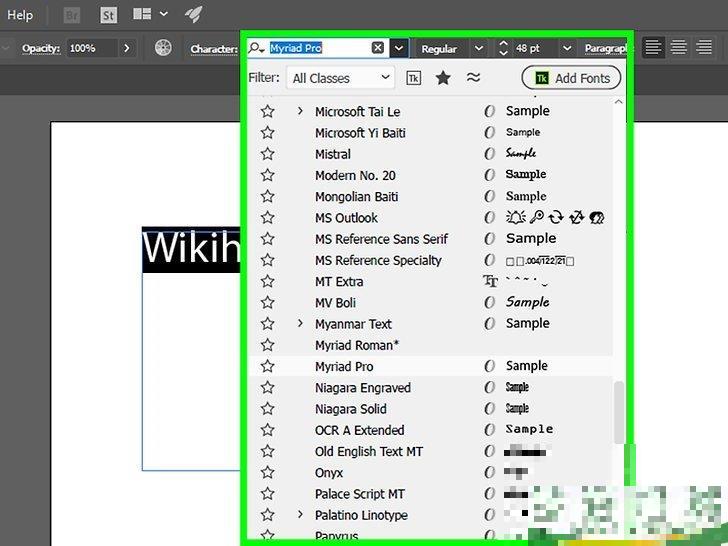Image resolution: width=728 pixels, height=546 pixels.
Task: Filter fonts by Typekit Tk icon
Action: pyautogui.click(x=414, y=78)
